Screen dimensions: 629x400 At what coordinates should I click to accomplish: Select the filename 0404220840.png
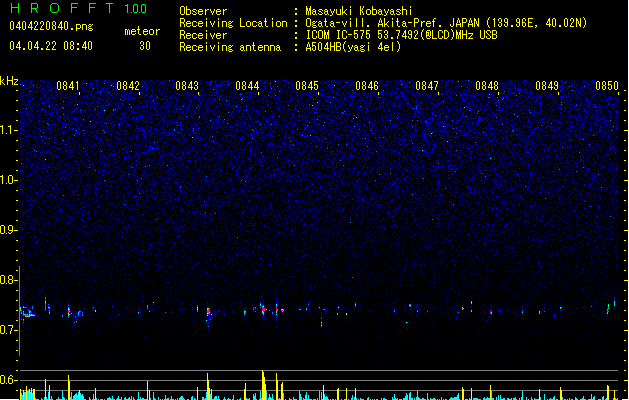coord(51,26)
